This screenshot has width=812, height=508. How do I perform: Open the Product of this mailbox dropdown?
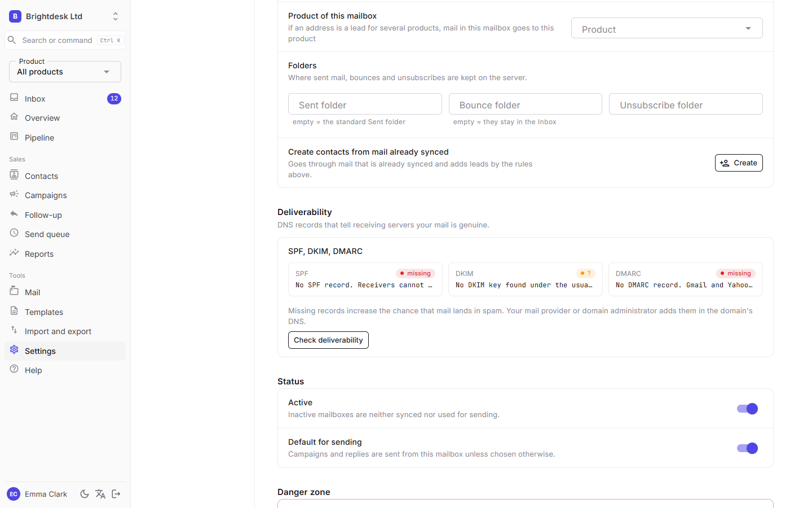pyautogui.click(x=667, y=28)
